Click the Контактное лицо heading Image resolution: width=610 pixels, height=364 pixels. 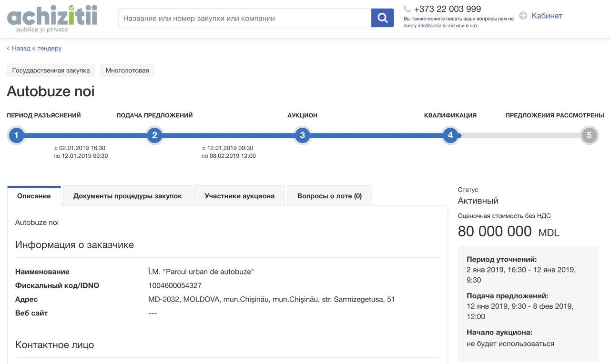[54, 345]
